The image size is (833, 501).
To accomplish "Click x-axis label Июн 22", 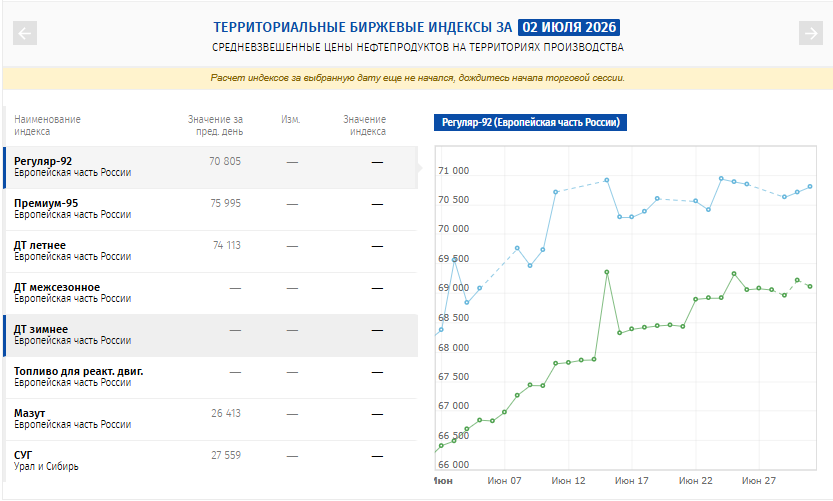I will (695, 481).
